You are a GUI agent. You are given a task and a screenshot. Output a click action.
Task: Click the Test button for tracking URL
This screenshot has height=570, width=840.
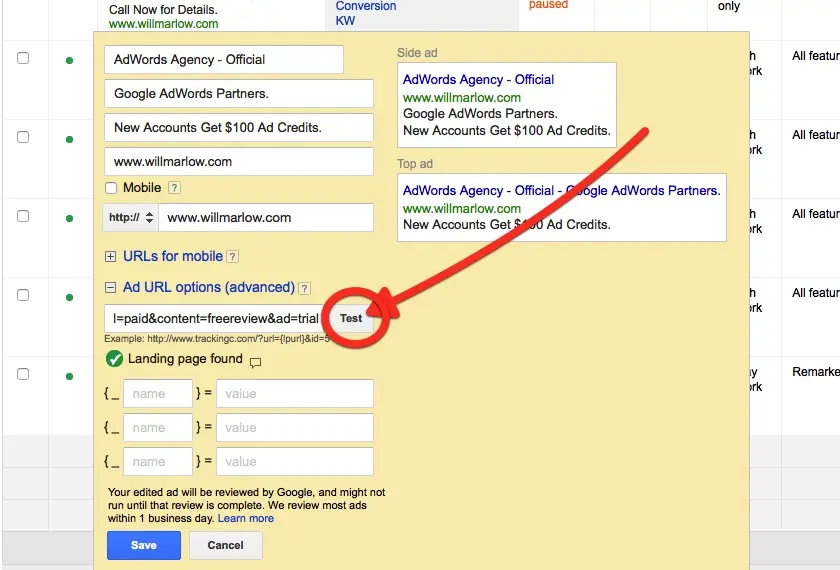click(351, 318)
